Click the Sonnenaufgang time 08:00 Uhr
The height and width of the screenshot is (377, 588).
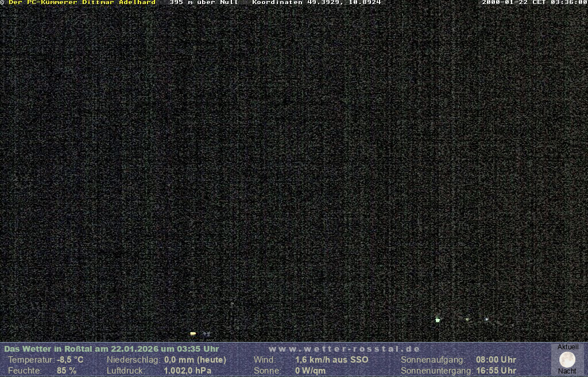tap(496, 360)
